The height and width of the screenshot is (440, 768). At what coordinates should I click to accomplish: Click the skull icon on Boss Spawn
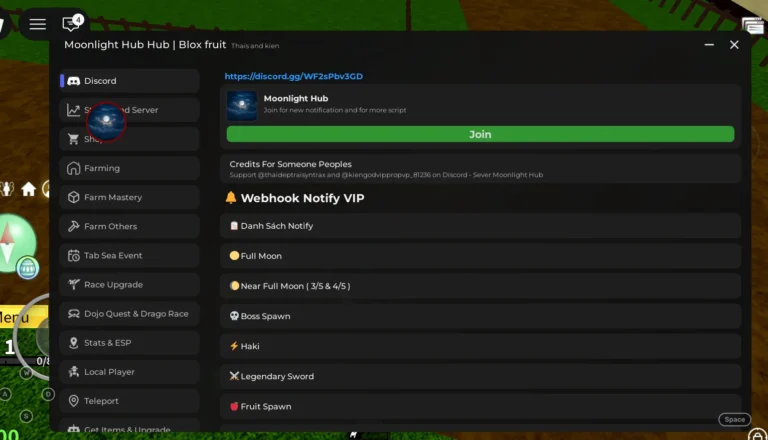(234, 316)
